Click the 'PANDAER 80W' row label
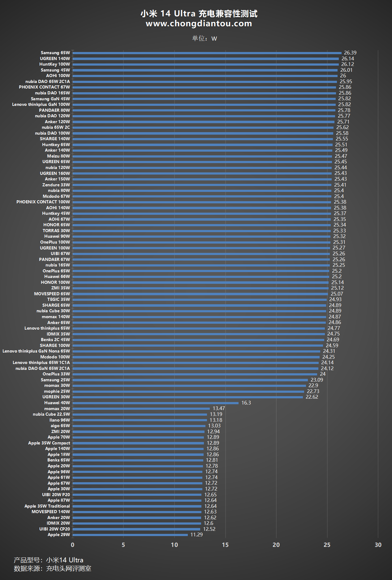 coord(54,110)
